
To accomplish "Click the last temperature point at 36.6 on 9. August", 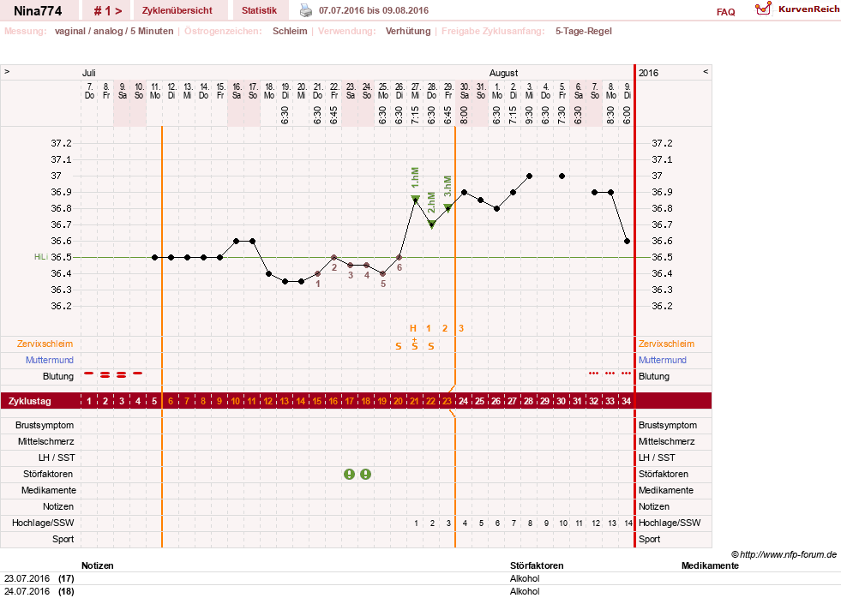I will pos(627,242).
